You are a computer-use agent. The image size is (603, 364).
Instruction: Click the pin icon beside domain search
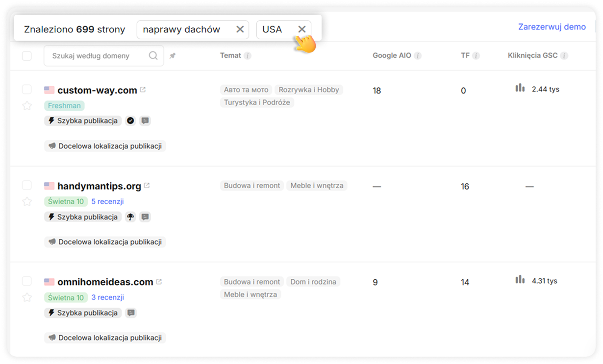[x=172, y=56]
